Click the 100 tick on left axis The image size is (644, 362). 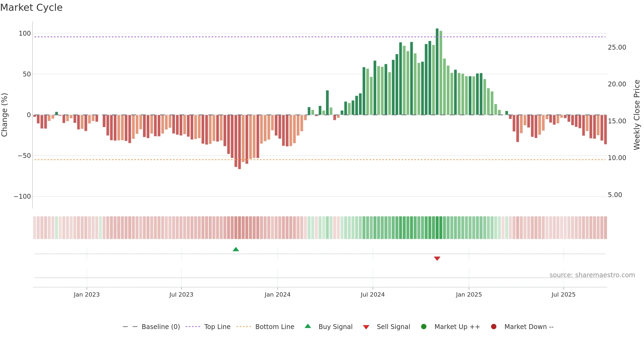pyautogui.click(x=25, y=34)
